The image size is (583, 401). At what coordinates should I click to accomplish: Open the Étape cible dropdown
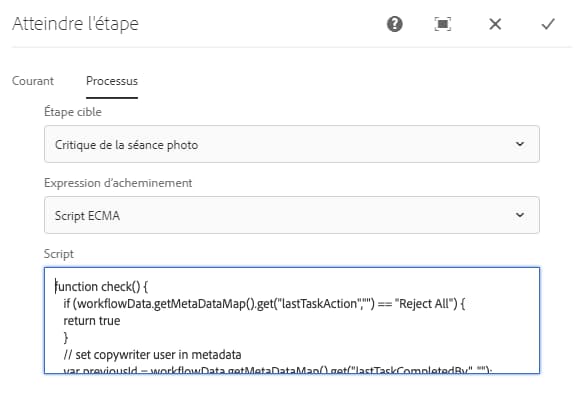click(x=292, y=144)
